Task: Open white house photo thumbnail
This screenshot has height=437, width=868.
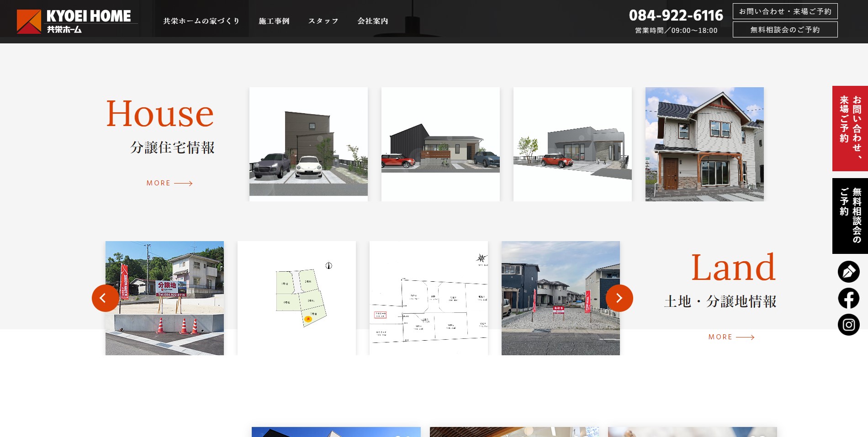Action: click(704, 144)
